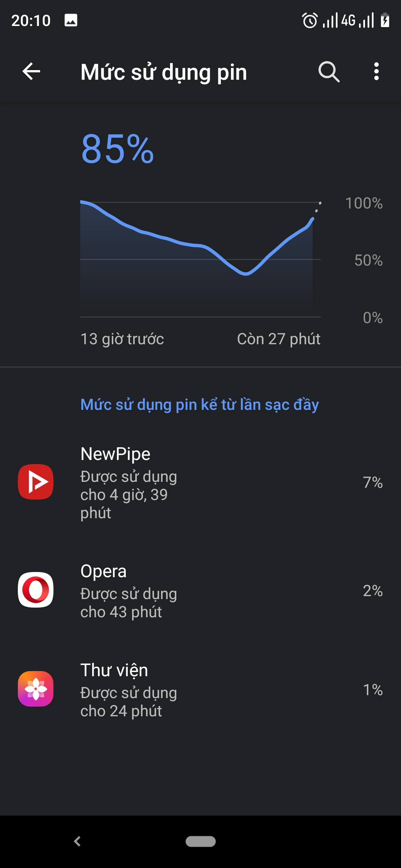The height and width of the screenshot is (868, 401).
Task: Tap the Opera 2% usage value
Action: click(x=372, y=591)
